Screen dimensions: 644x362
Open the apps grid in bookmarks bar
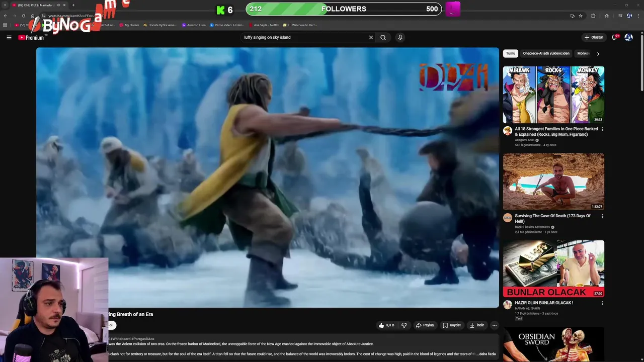5,25
